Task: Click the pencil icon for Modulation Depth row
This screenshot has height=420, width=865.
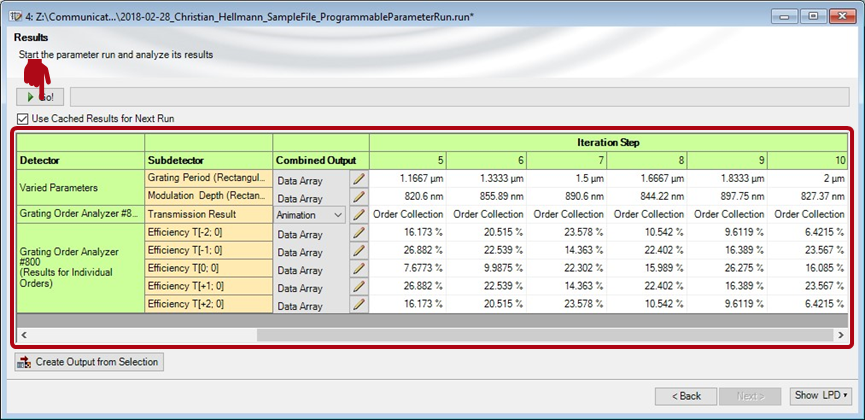Action: (x=359, y=197)
